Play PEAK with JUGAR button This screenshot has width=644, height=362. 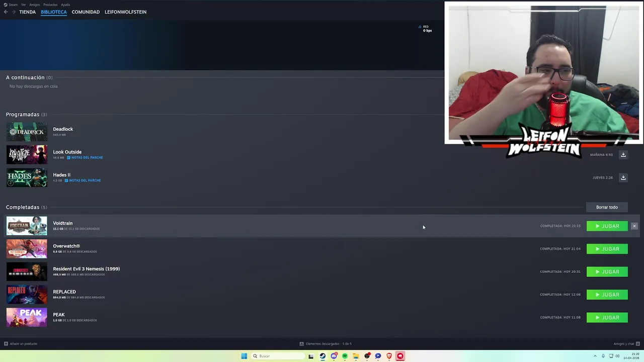pyautogui.click(x=607, y=318)
